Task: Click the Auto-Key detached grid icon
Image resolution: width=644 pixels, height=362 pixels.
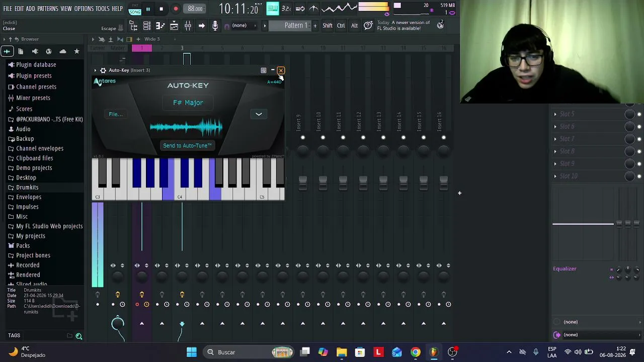Action: (x=263, y=70)
